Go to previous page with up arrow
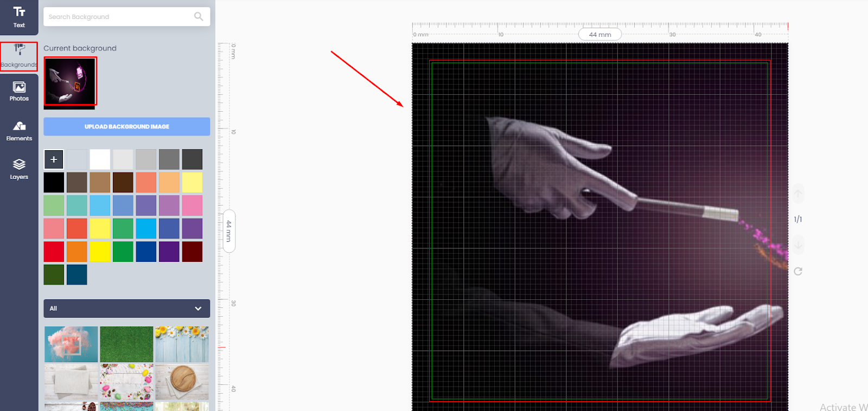 (798, 194)
